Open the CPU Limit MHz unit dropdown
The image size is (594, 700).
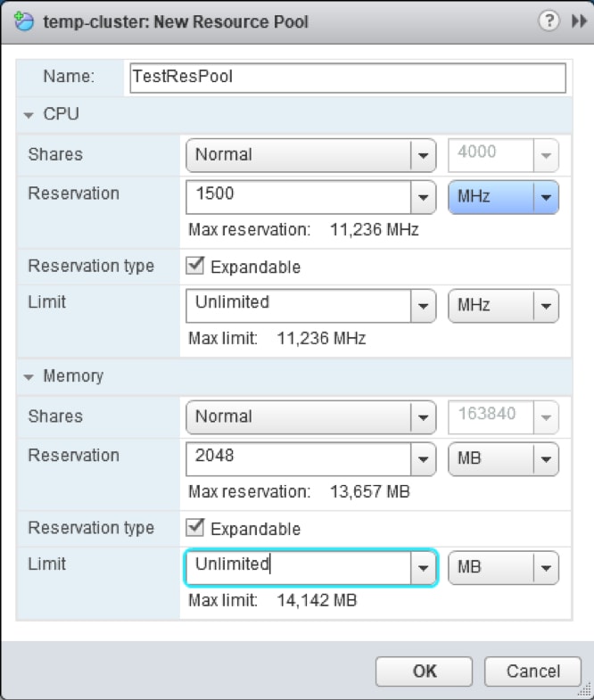(x=545, y=306)
